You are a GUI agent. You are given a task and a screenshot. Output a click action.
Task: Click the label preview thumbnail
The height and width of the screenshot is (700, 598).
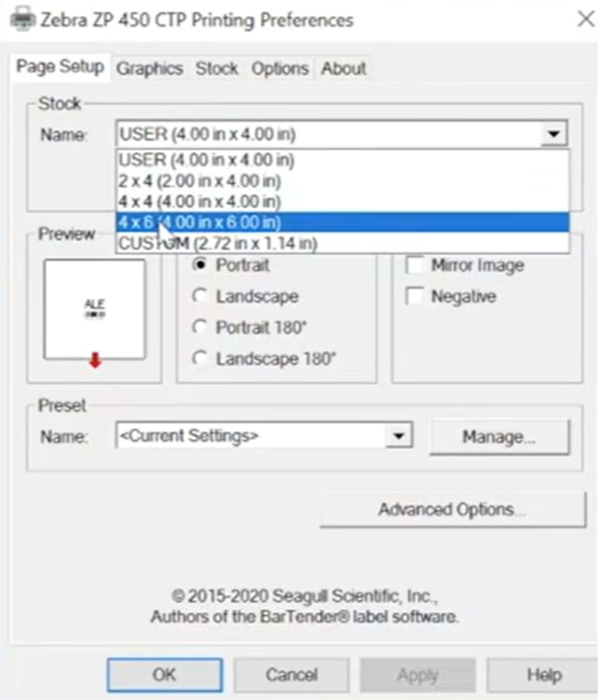click(95, 309)
